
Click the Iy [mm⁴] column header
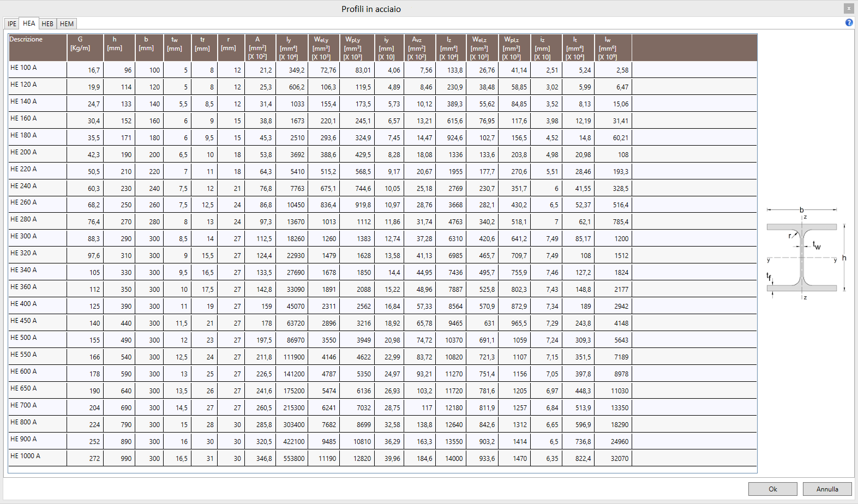click(292, 47)
